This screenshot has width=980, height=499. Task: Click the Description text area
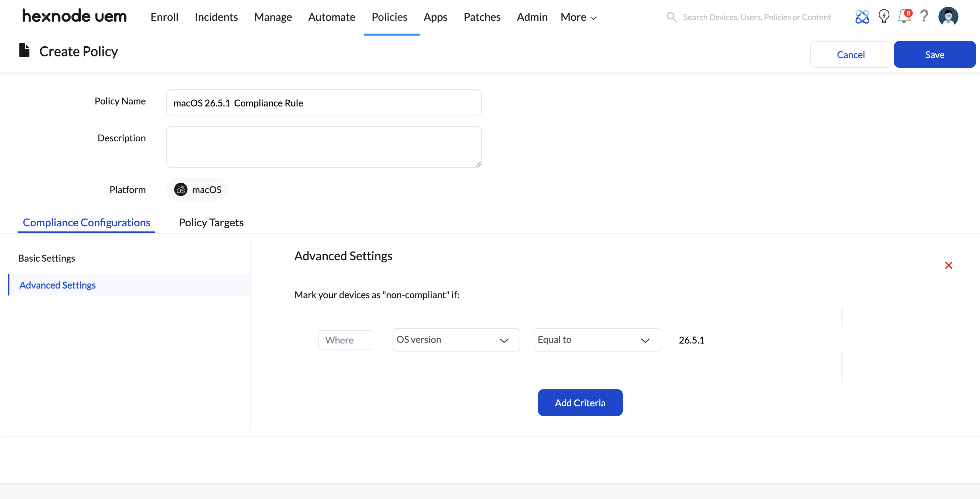[x=324, y=147]
